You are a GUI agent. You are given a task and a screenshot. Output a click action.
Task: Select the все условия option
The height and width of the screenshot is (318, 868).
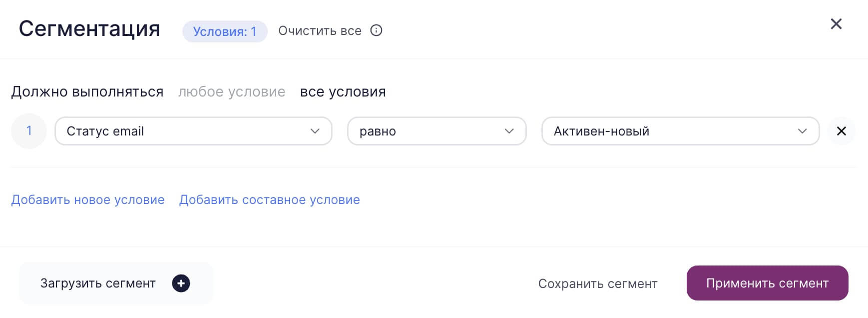[x=343, y=92]
